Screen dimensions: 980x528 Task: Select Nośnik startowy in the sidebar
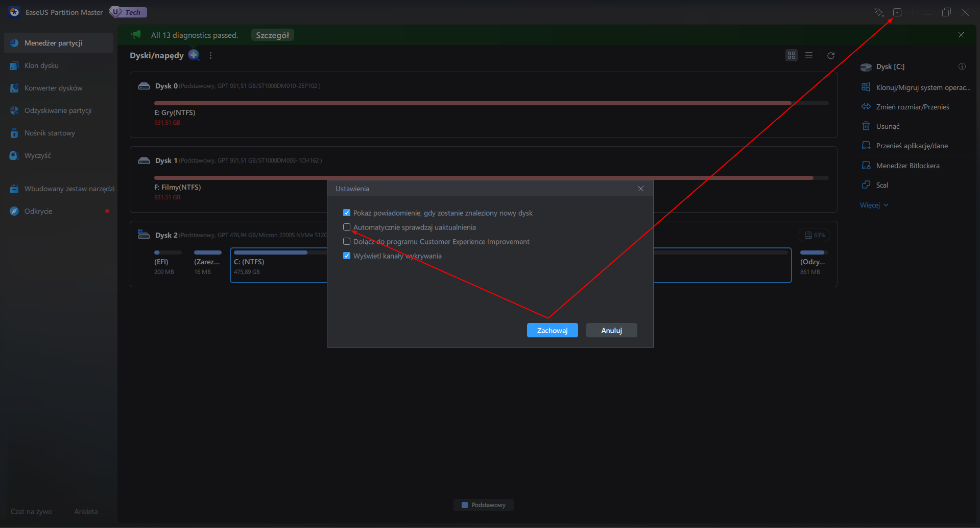pyautogui.click(x=59, y=133)
